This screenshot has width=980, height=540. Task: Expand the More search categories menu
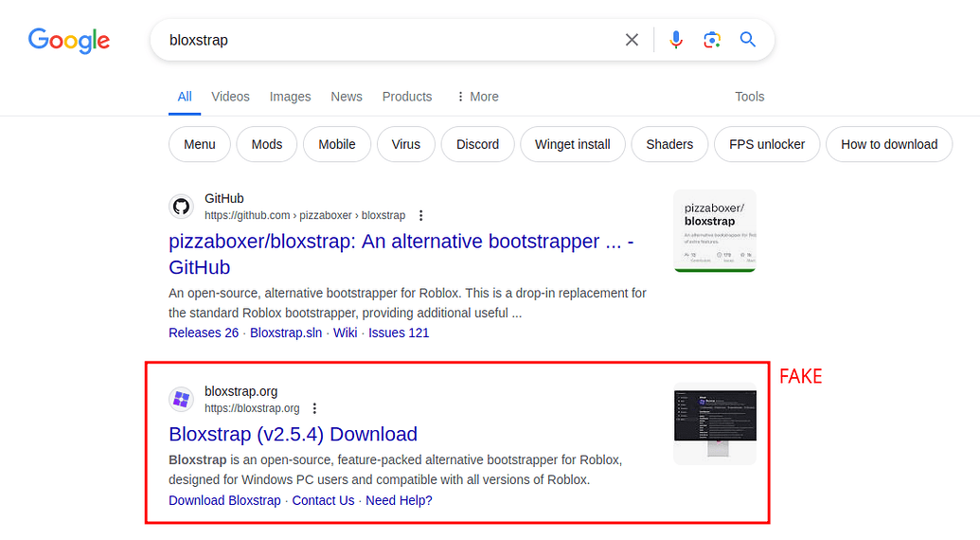(477, 97)
